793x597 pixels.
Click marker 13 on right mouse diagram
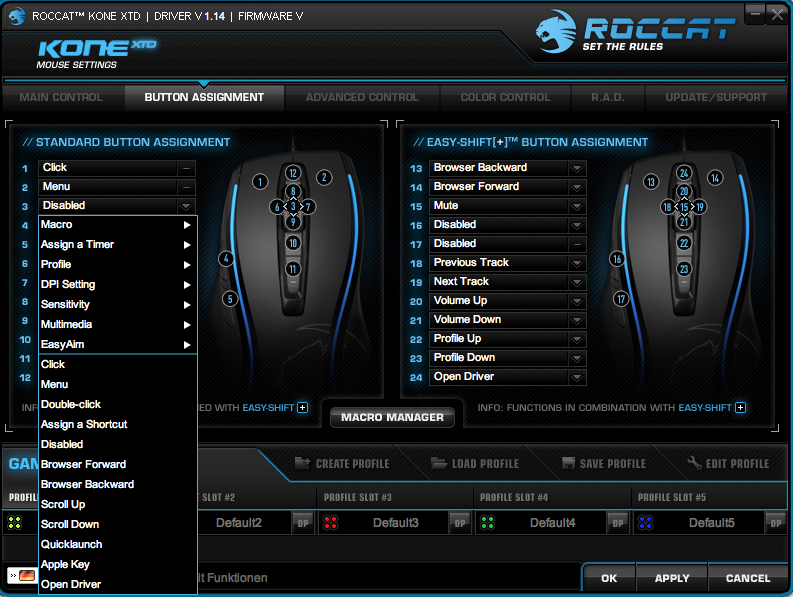pyautogui.click(x=651, y=182)
